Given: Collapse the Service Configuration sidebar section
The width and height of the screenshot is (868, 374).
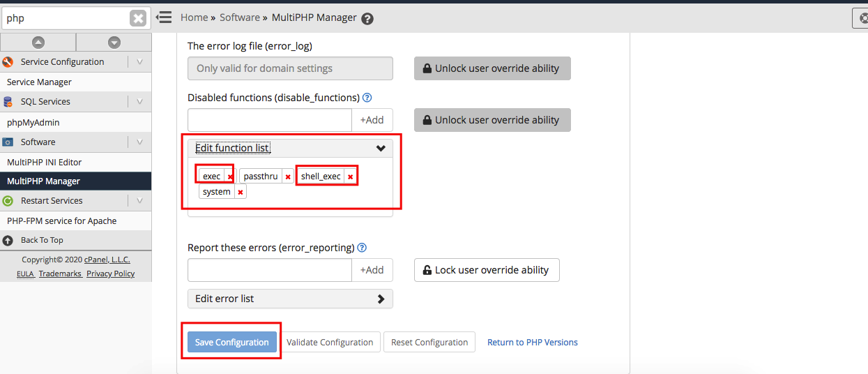Looking at the screenshot, I should [x=139, y=61].
